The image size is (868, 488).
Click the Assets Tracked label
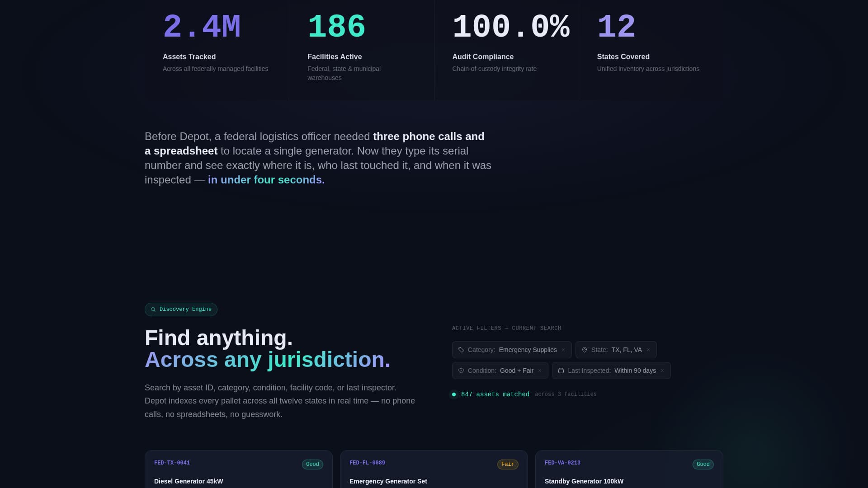pos(189,57)
